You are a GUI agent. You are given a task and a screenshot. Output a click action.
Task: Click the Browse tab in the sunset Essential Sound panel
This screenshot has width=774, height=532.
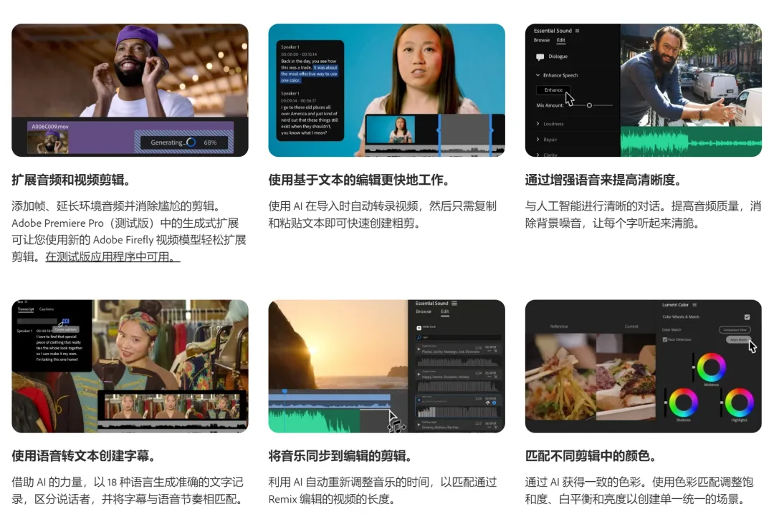[x=424, y=311]
